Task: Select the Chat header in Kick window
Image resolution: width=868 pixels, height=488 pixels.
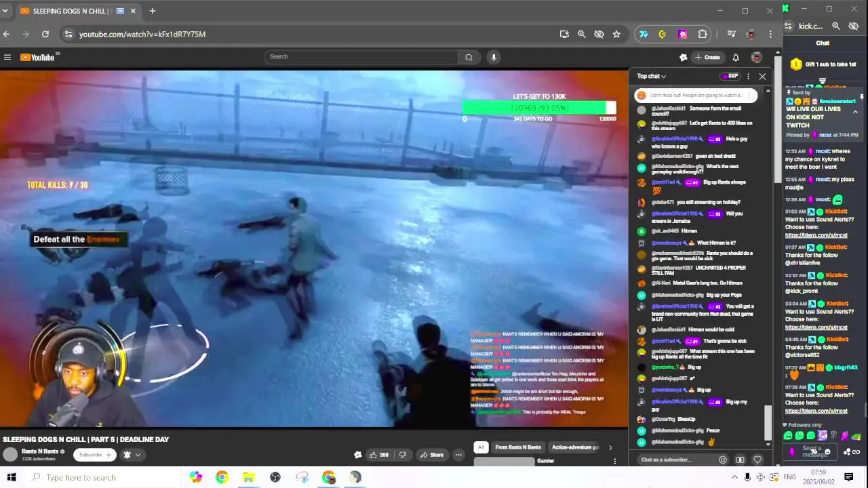Action: 823,43
